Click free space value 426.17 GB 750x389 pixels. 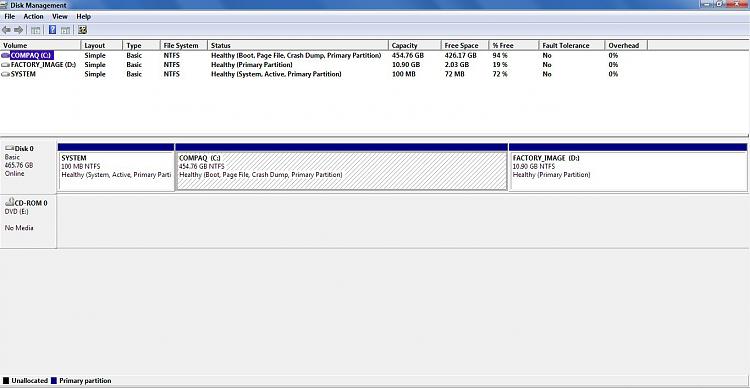click(460, 56)
